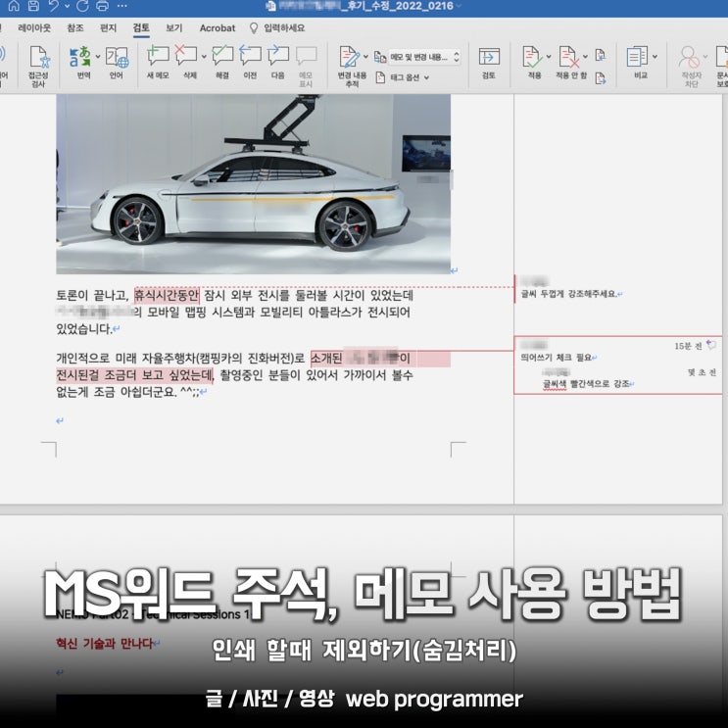
Task: Open the quick access more options ellipsis
Action: (122, 6)
